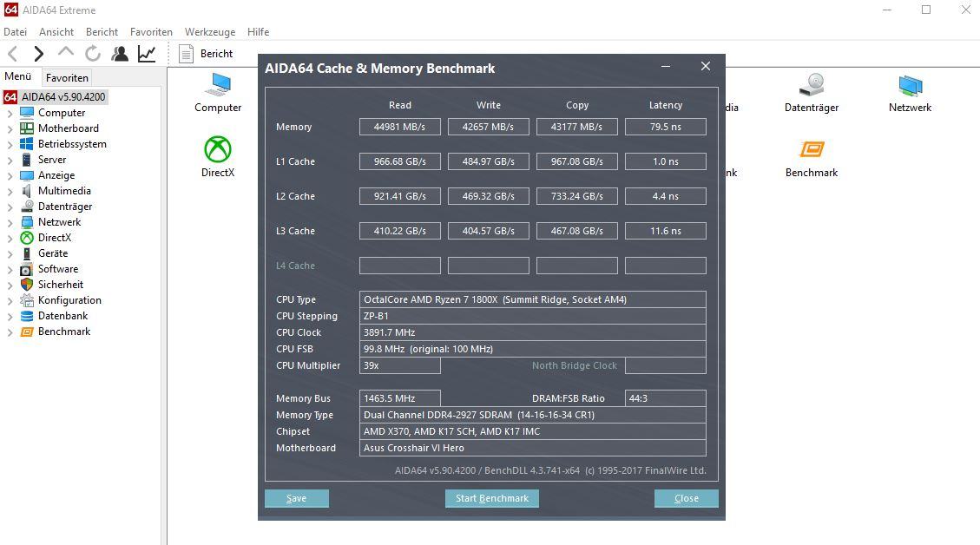Click the Anzeige monitor icon in the tree
Viewport: 980px width, 545px height.
[27, 175]
